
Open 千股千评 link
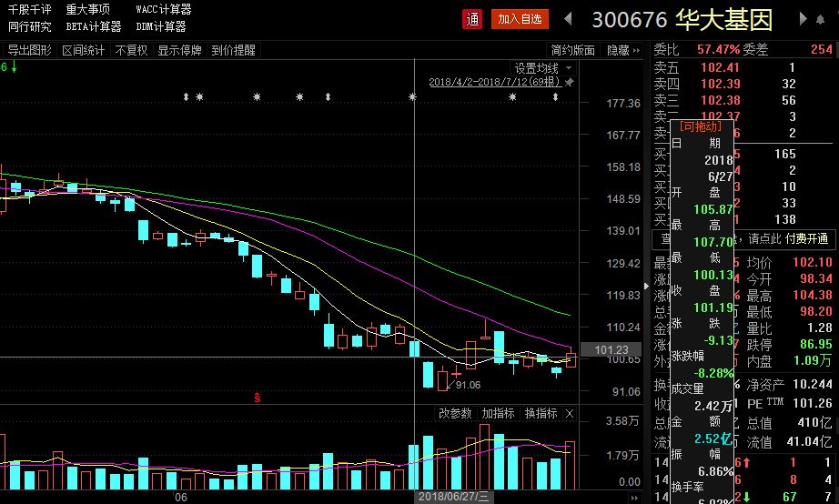pyautogui.click(x=29, y=10)
